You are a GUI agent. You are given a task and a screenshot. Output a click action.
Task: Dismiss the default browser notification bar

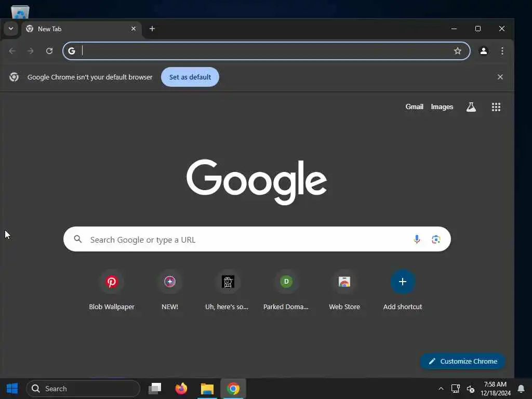pyautogui.click(x=500, y=77)
